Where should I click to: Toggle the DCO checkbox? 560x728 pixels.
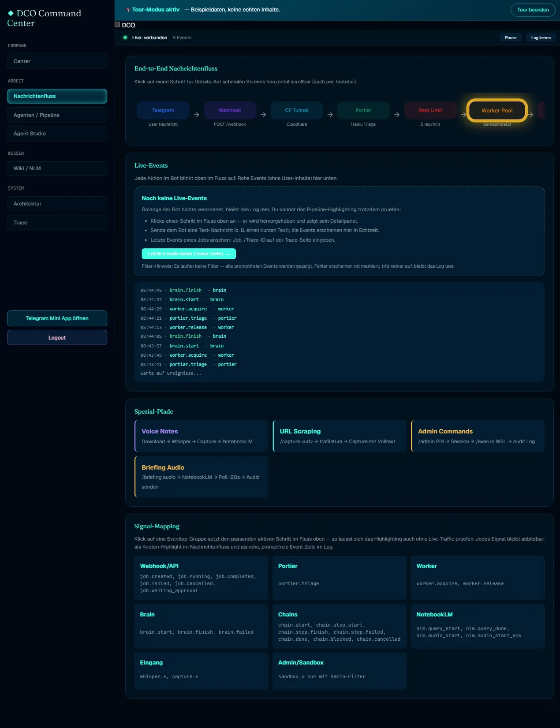click(117, 25)
